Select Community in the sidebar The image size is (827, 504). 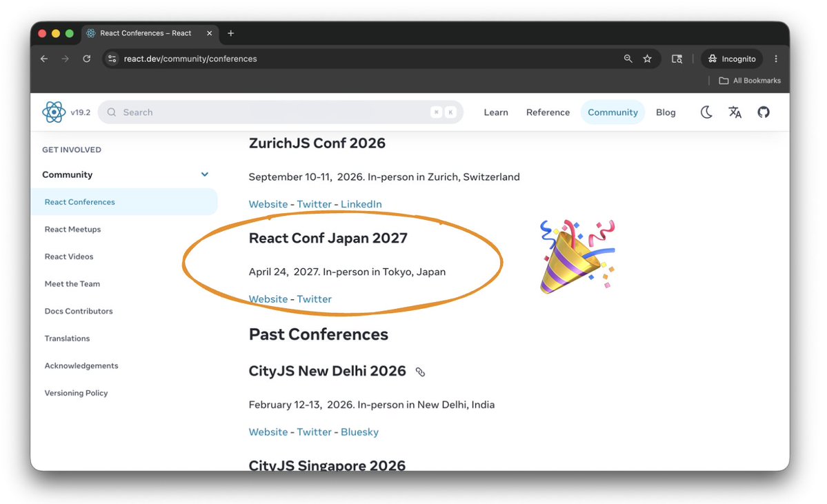point(67,174)
